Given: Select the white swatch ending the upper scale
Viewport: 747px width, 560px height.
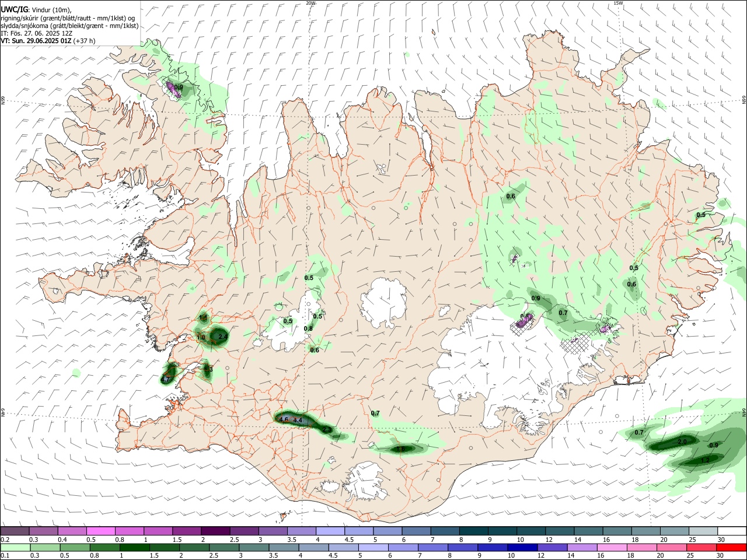Looking at the screenshot, I should 732,531.
